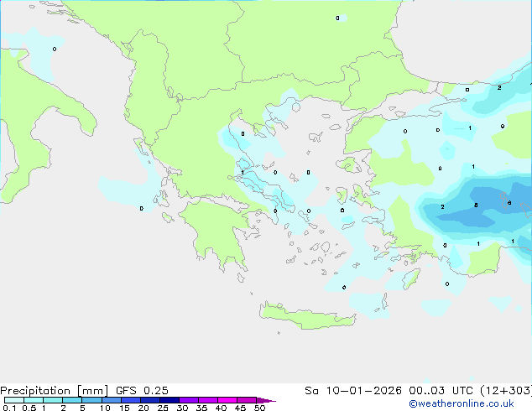Select the '45' legend label
Image resolution: width=532 pixels, height=411 pixels.
click(240, 408)
